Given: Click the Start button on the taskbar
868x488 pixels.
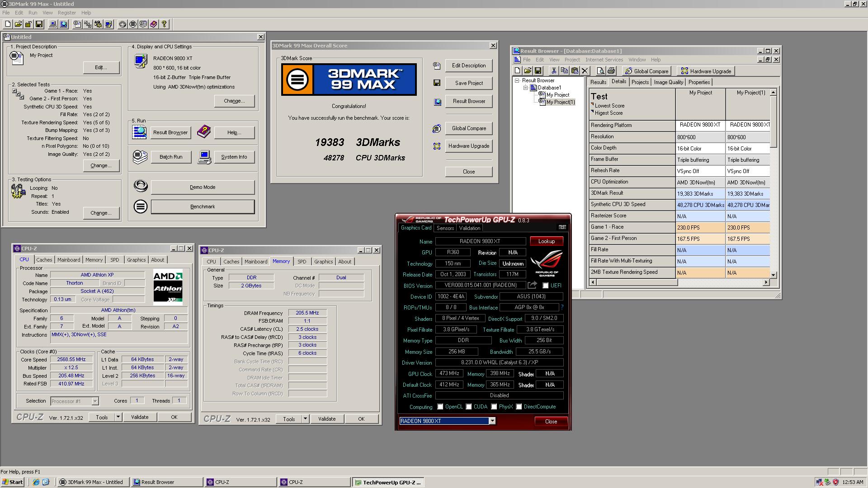Looking at the screenshot, I should 13,482.
